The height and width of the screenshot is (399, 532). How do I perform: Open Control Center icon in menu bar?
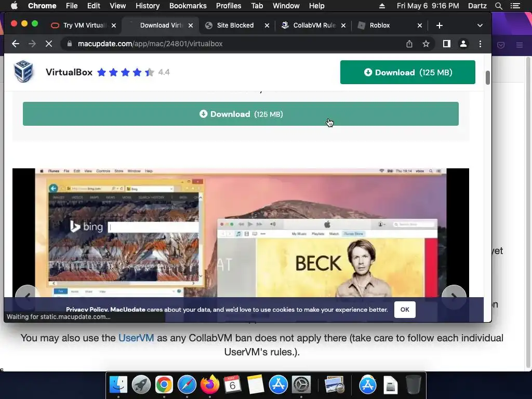click(x=515, y=6)
